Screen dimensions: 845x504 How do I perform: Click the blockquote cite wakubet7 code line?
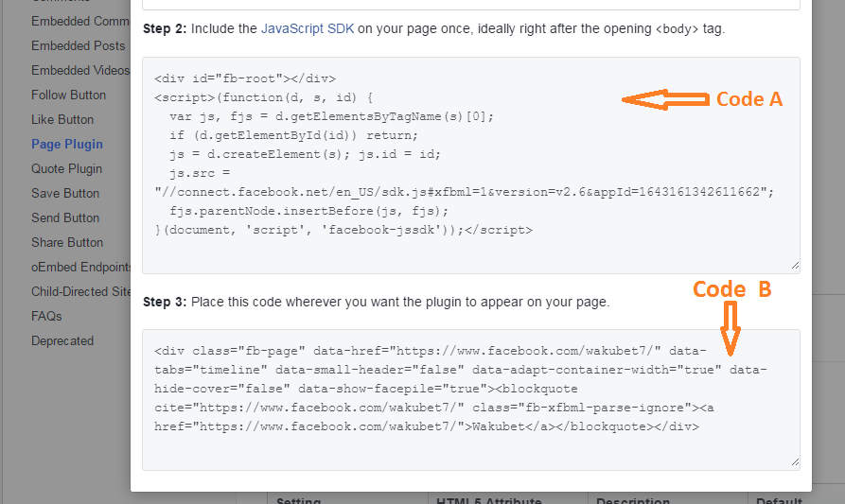(433, 408)
